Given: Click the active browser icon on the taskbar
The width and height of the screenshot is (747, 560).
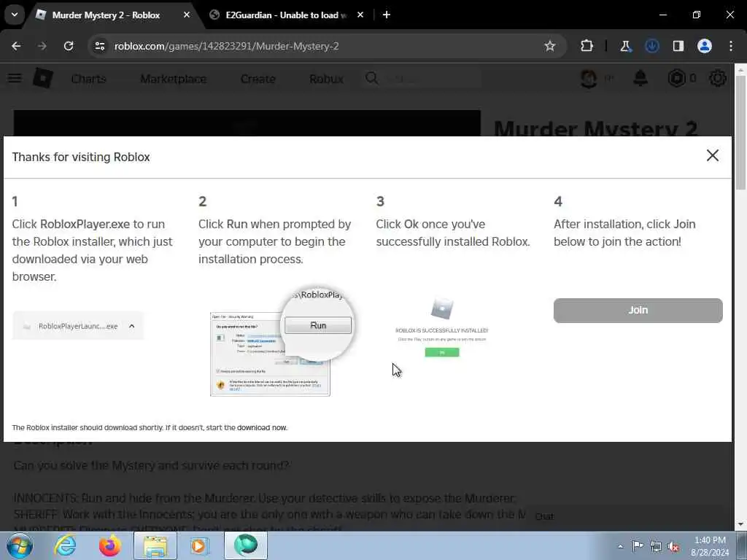Looking at the screenshot, I should click(246, 545).
